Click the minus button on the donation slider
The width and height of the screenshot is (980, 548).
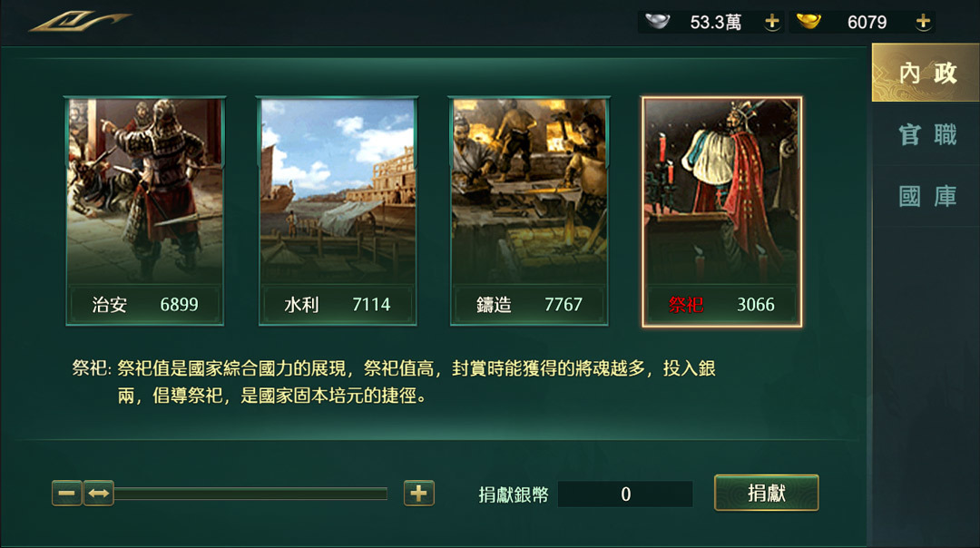(x=66, y=493)
